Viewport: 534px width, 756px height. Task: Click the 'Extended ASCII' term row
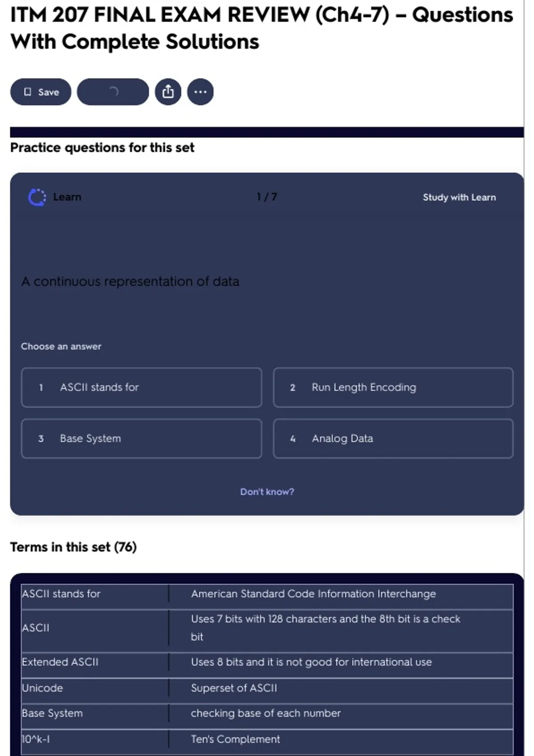click(x=60, y=662)
